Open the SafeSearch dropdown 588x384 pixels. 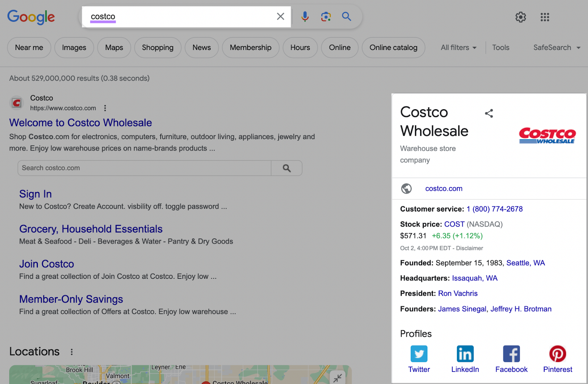click(x=557, y=47)
